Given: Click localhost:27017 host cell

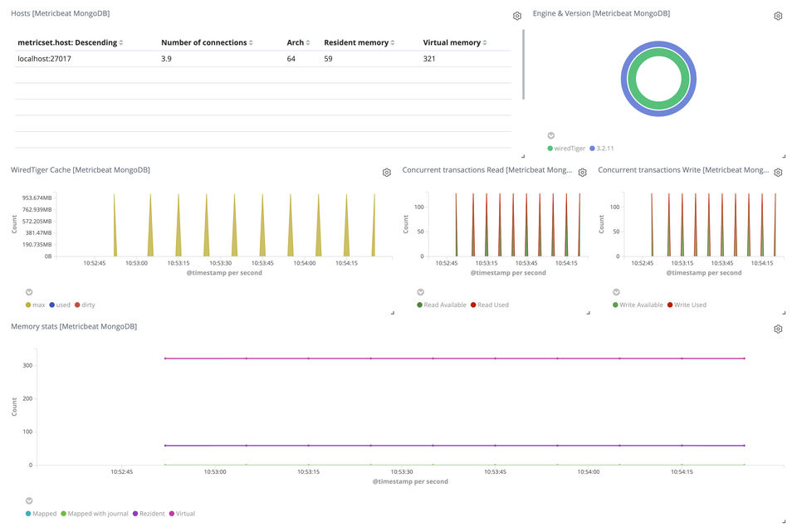Looking at the screenshot, I should tap(44, 59).
